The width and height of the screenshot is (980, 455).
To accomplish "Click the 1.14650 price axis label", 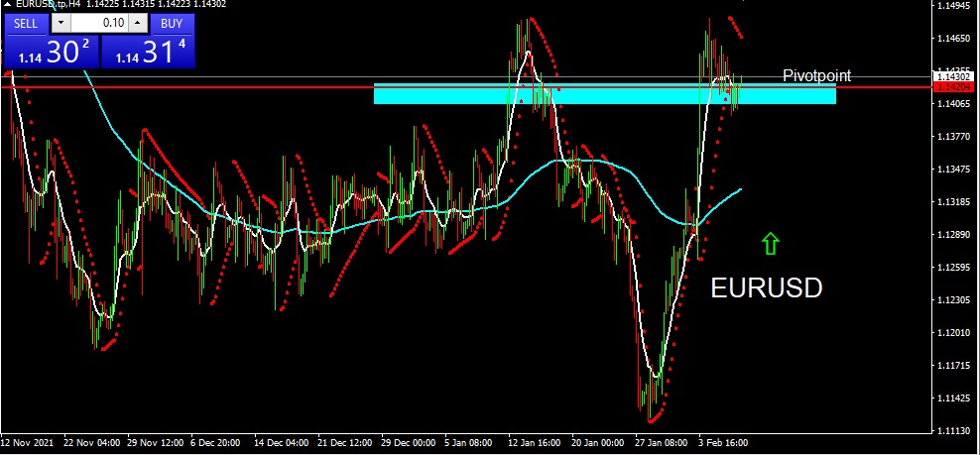I will [x=954, y=39].
